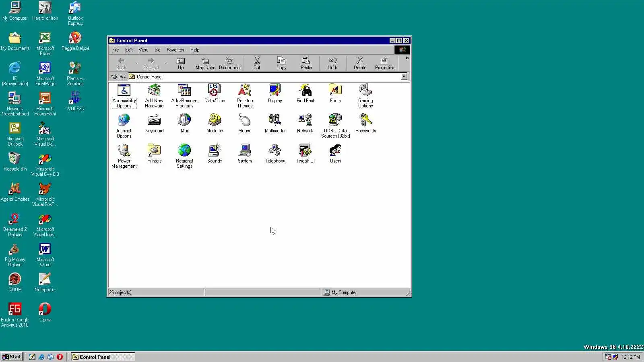
Task: Open the File menu
Action: point(116,50)
